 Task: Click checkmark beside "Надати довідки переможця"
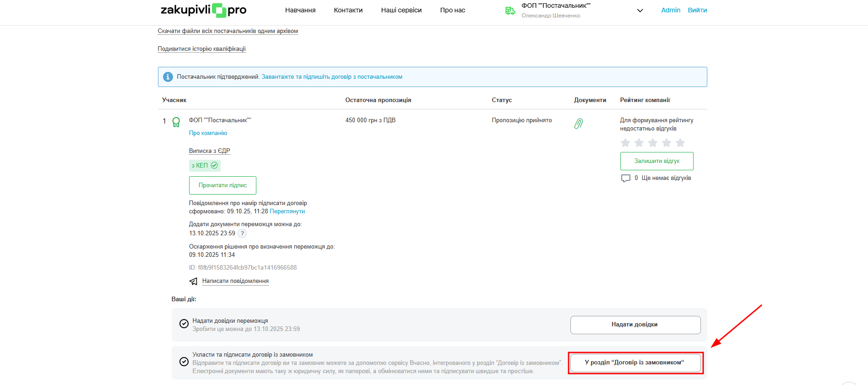click(184, 324)
